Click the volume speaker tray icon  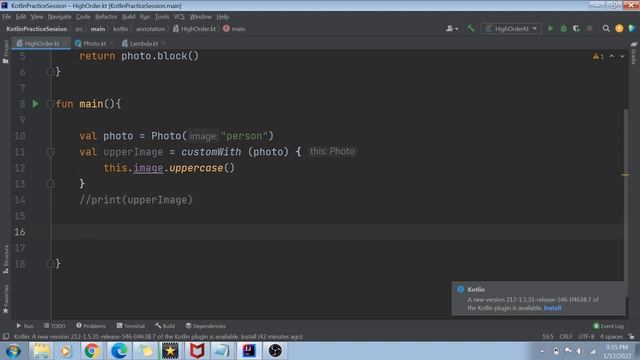coord(579,351)
